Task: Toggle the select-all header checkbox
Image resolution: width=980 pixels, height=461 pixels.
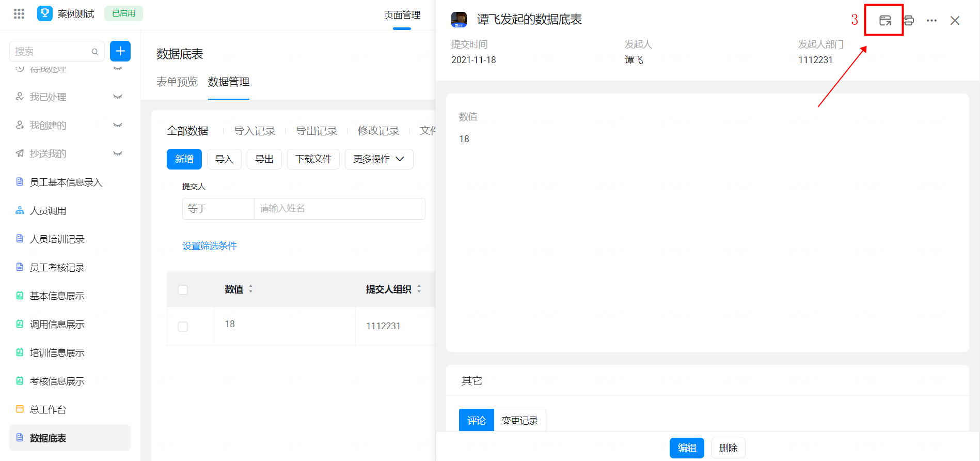Action: point(183,289)
